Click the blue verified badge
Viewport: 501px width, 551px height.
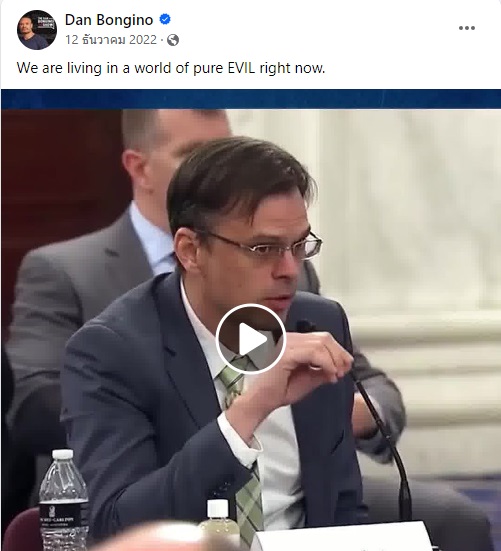click(x=165, y=19)
